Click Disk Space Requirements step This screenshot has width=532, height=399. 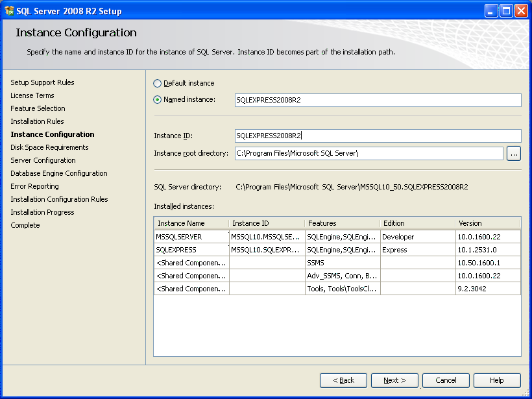point(49,147)
